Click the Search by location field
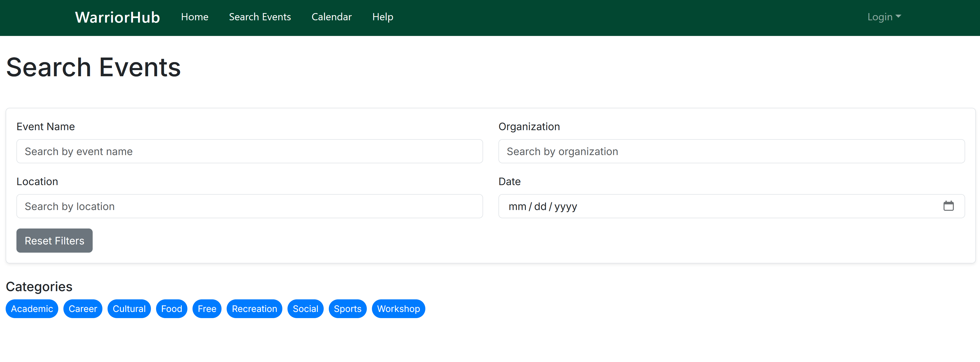 [x=249, y=206]
